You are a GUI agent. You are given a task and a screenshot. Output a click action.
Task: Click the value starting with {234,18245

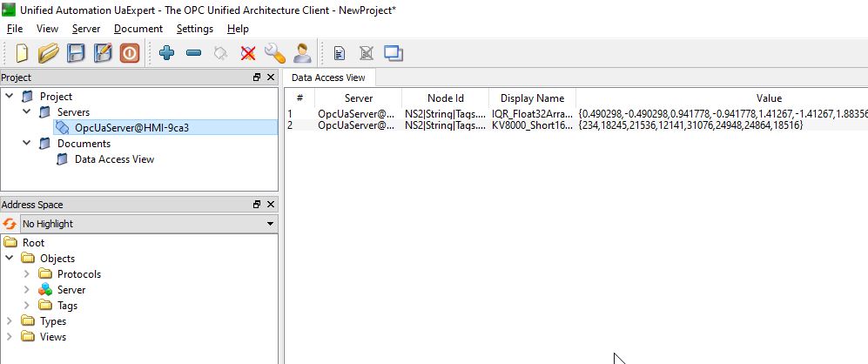coord(691,125)
